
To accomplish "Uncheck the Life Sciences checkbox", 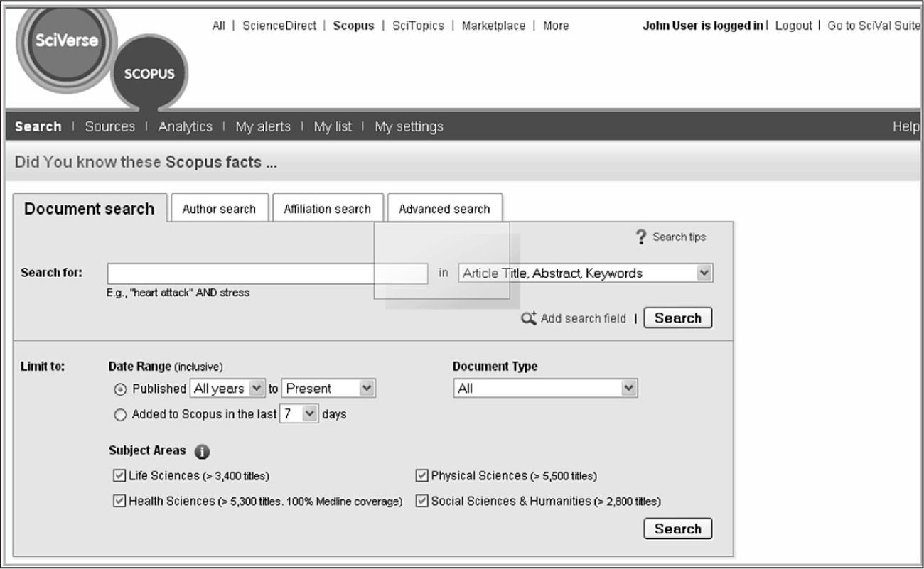I will coord(119,475).
